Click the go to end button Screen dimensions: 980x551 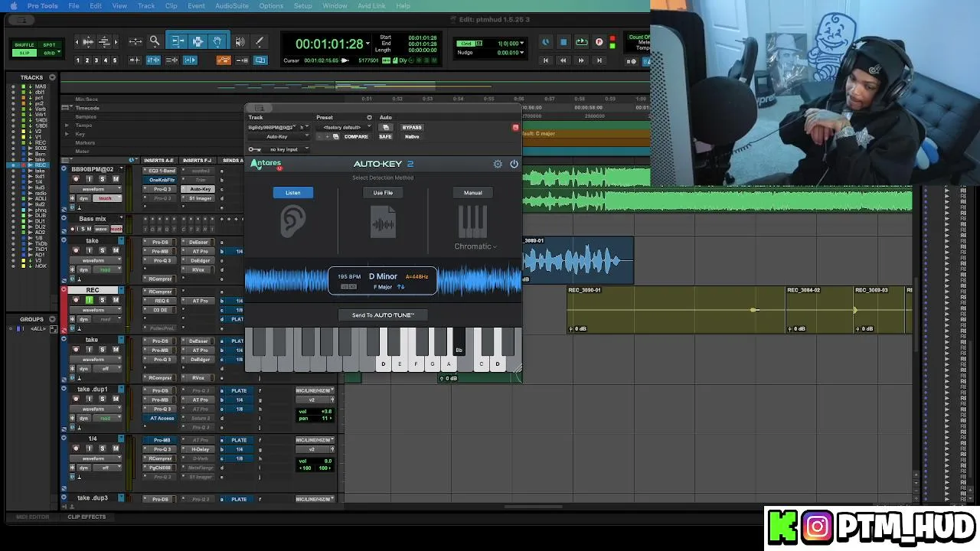(x=599, y=60)
